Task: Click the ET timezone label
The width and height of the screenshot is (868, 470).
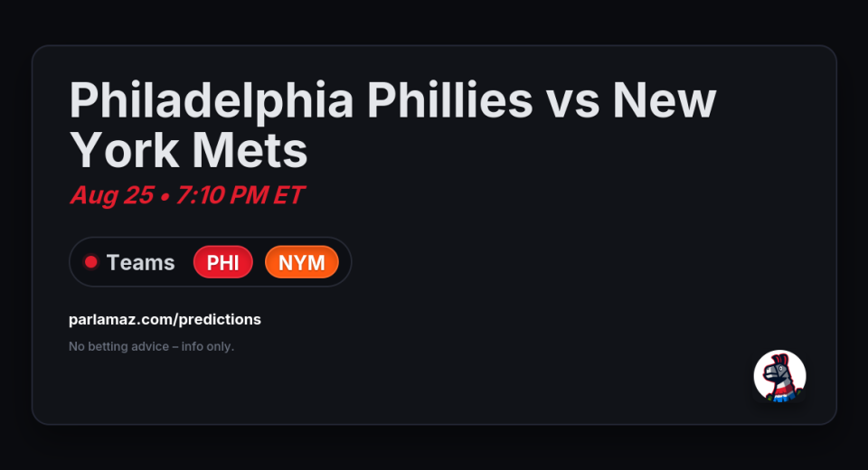Action: coord(288,195)
